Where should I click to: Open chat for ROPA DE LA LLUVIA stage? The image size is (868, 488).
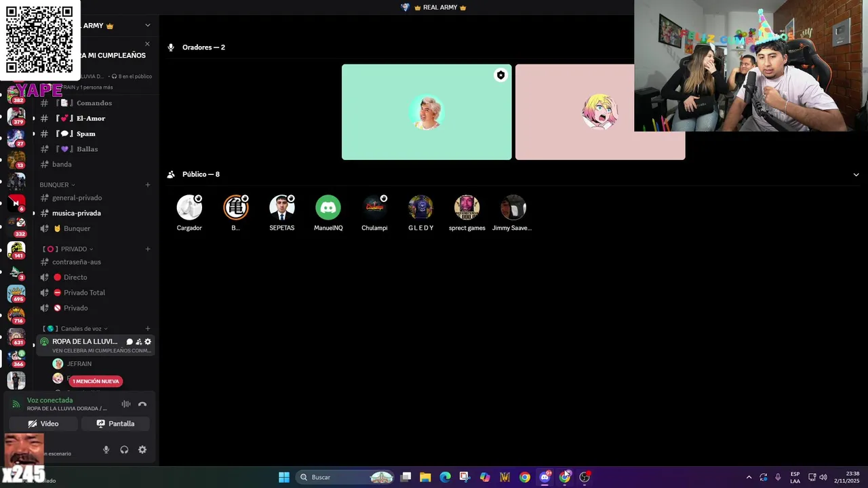[x=130, y=342]
